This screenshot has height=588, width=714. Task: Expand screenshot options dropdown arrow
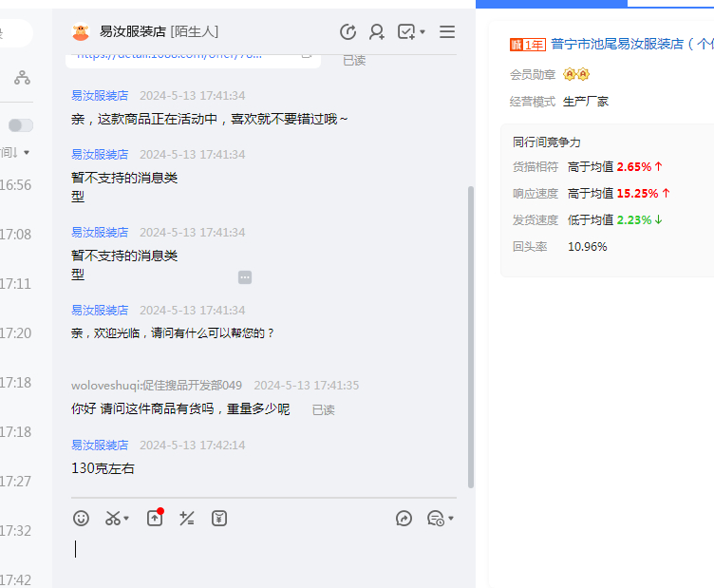pos(126,519)
